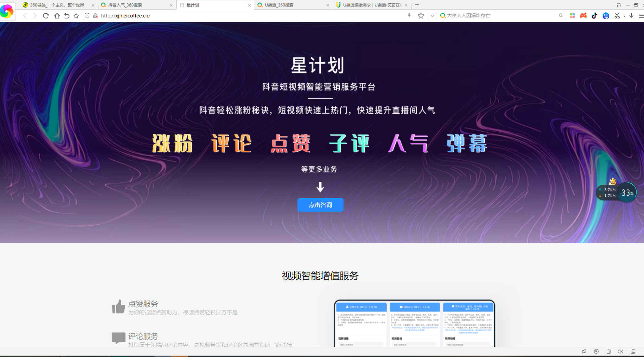Click the 涨粉 service label

[172, 143]
